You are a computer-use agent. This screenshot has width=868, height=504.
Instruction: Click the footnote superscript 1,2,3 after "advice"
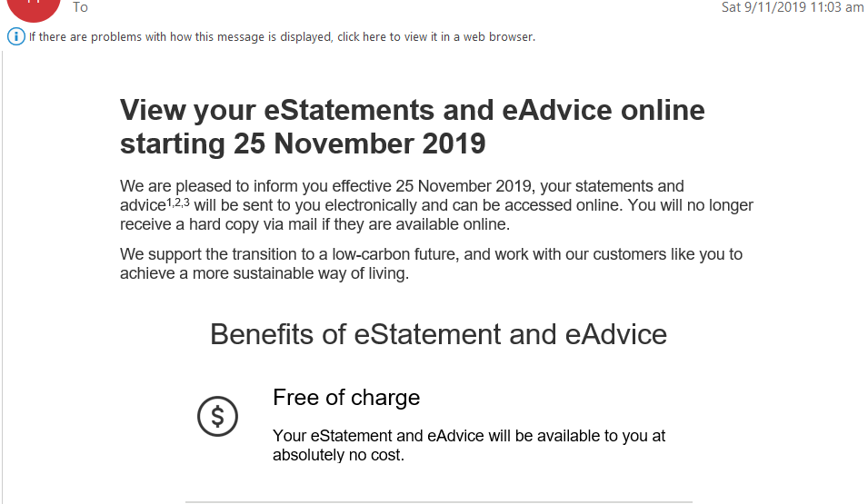(x=179, y=203)
